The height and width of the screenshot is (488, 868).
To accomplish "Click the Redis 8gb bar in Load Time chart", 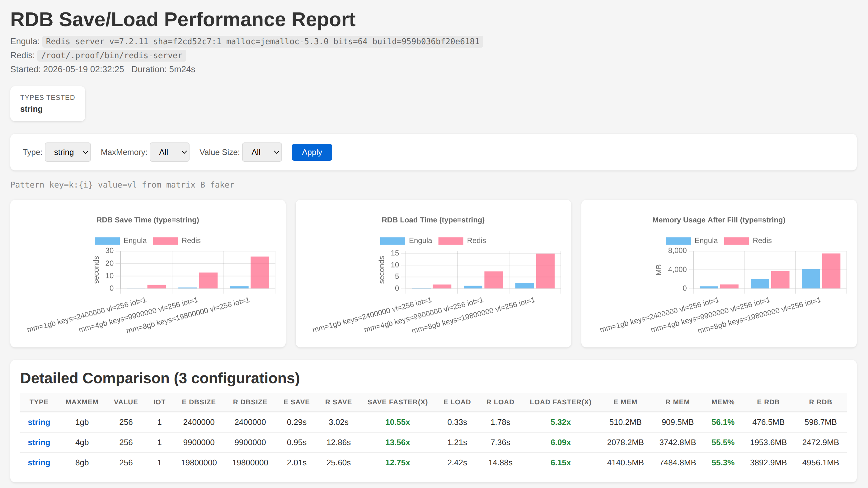I will [x=545, y=271].
